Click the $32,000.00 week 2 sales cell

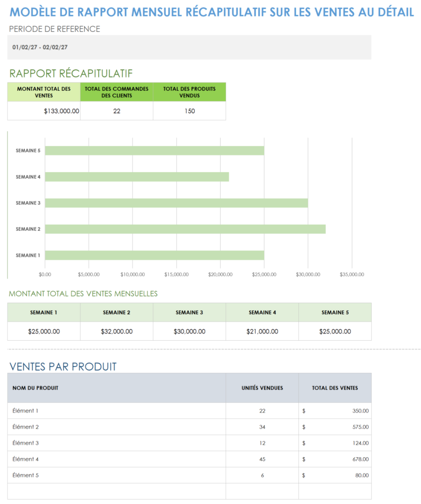[116, 331]
